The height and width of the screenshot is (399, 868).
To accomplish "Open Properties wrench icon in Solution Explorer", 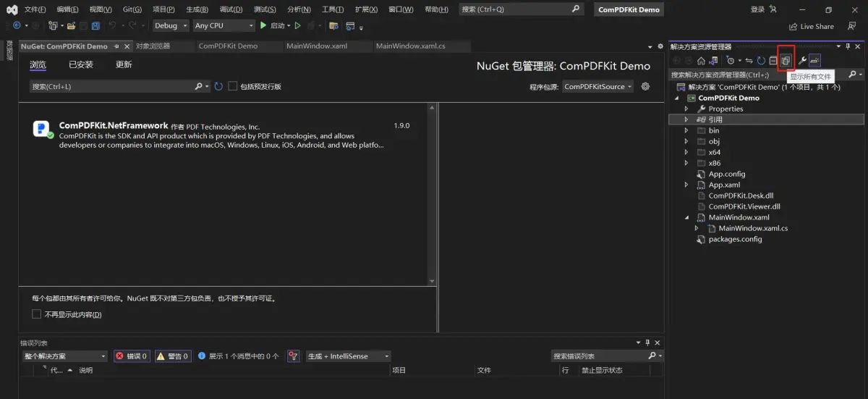I will click(x=802, y=60).
